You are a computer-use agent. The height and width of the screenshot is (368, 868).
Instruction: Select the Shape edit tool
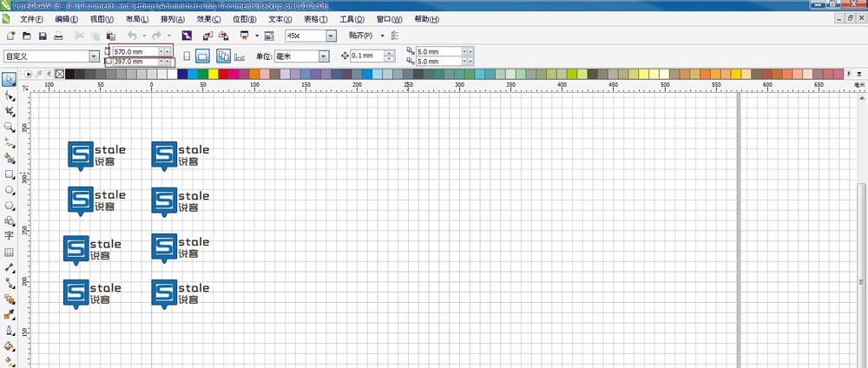(x=10, y=95)
